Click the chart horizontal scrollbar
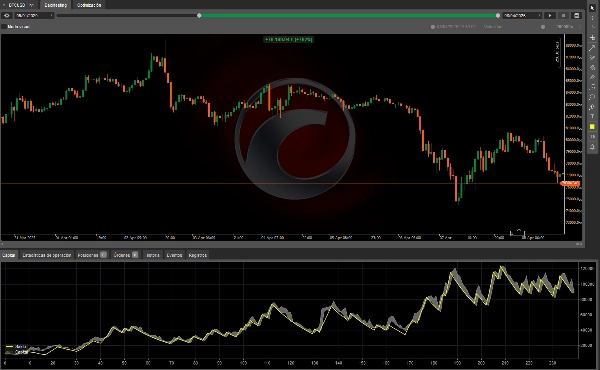 (292, 244)
